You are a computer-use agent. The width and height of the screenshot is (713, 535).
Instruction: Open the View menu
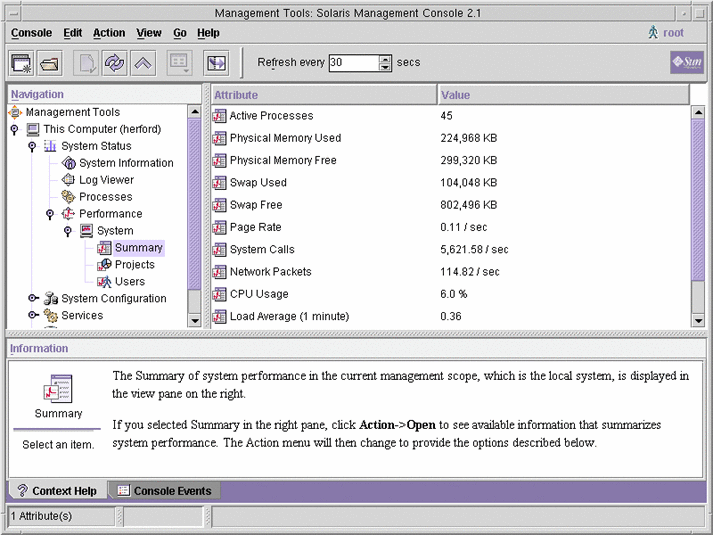click(148, 33)
